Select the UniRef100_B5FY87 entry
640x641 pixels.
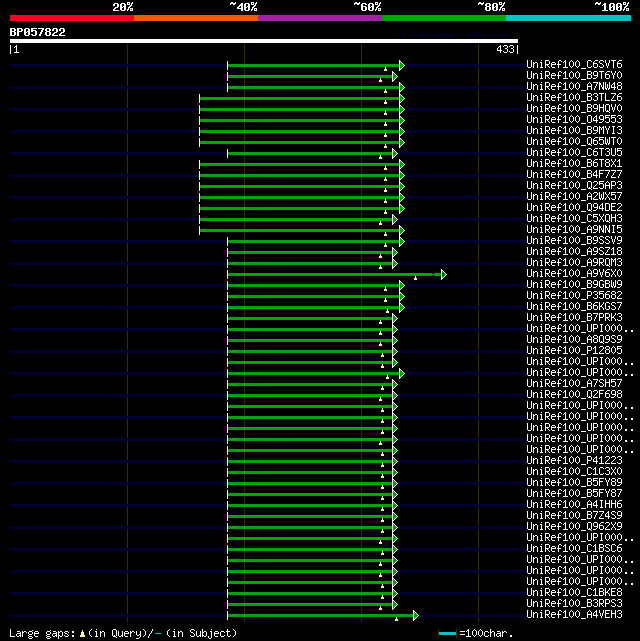coord(574,494)
